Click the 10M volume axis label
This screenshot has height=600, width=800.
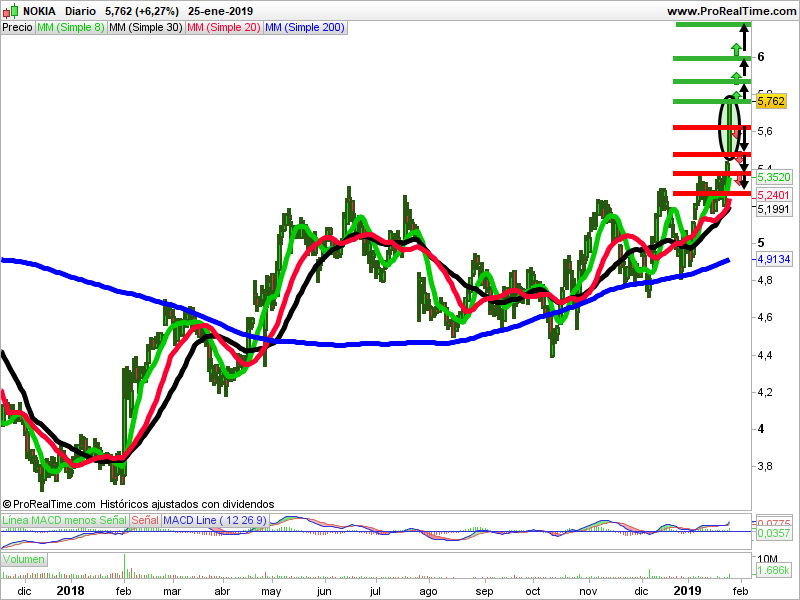[x=767, y=559]
